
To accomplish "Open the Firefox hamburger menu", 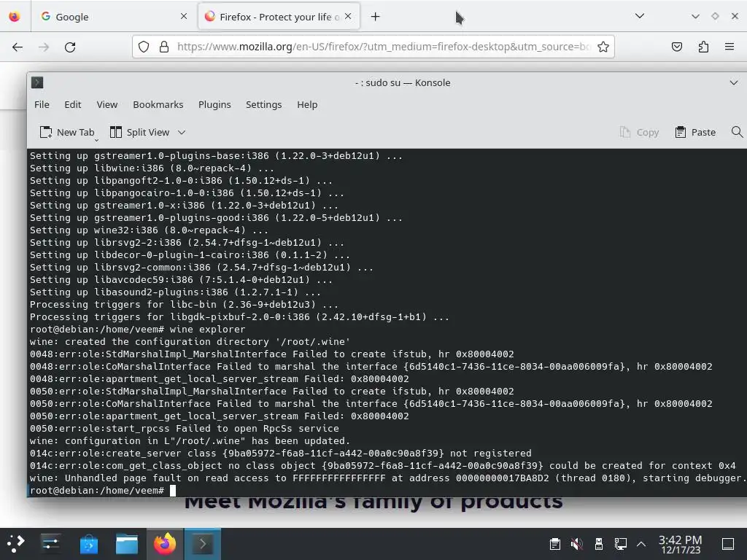I will click(x=729, y=47).
